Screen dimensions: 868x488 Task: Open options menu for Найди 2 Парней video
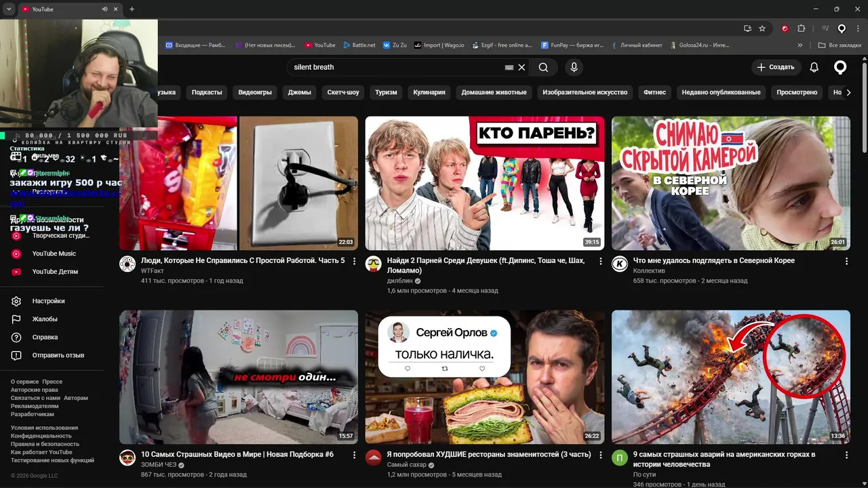click(600, 261)
